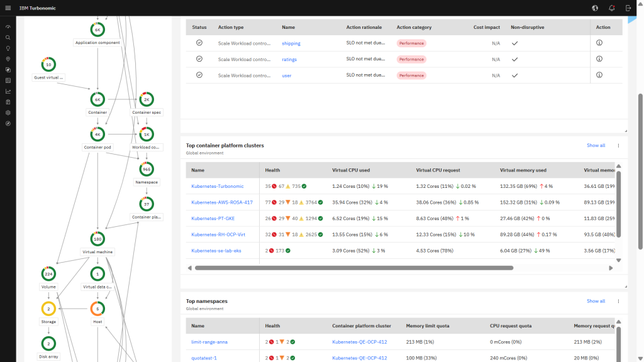Select the Application component supply chain node
Image resolution: width=644 pixels, height=362 pixels.
point(97,30)
